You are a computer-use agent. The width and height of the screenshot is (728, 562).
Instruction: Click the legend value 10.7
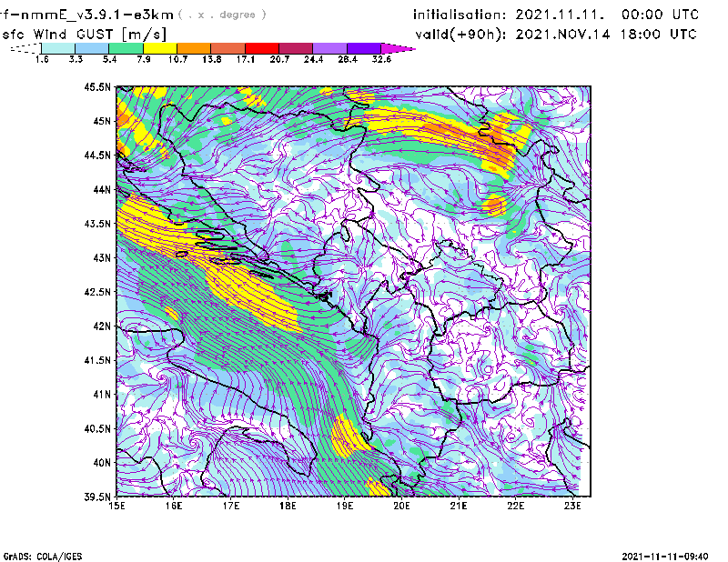coord(177,59)
